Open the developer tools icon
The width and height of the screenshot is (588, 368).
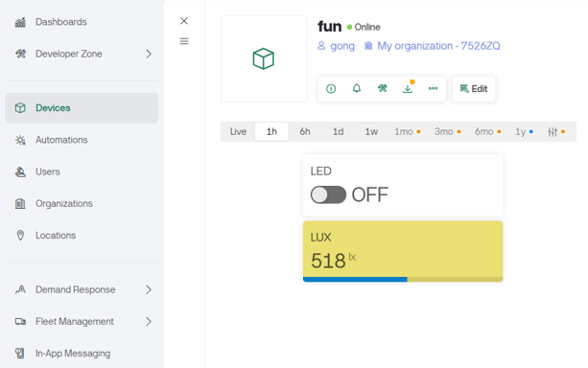click(382, 88)
